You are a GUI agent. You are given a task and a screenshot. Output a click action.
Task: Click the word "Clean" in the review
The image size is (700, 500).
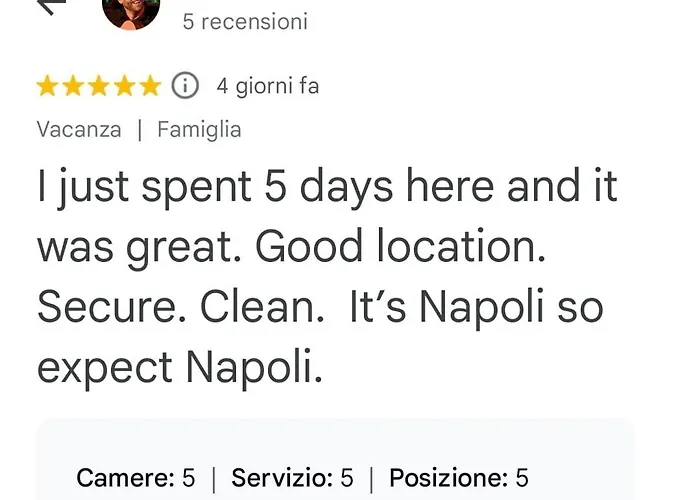point(261,308)
